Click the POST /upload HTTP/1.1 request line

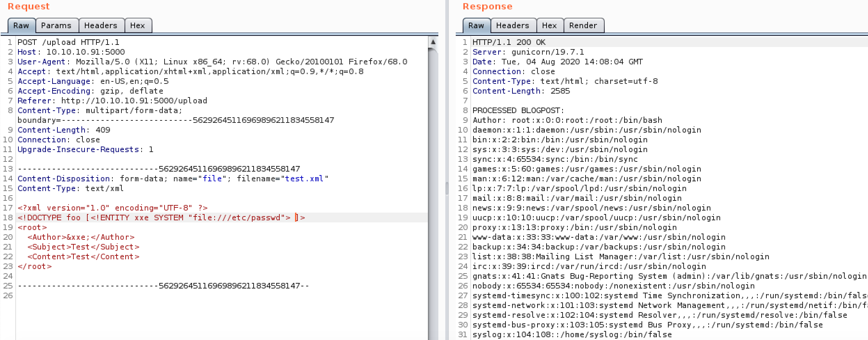[69, 42]
